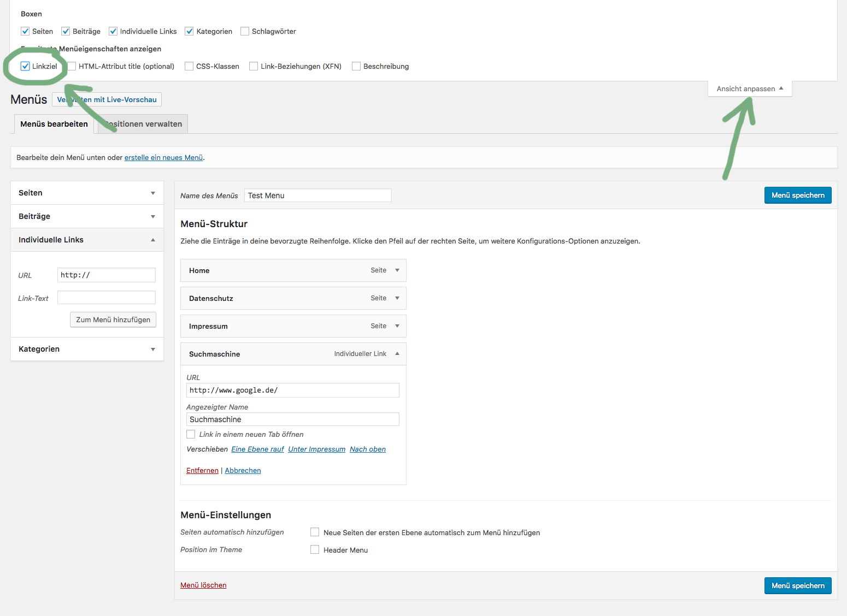The image size is (847, 616).
Task: Uncheck the Seiten box checkbox
Action: coord(25,31)
